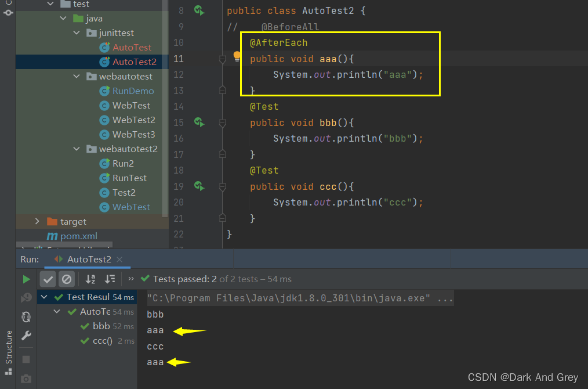Close the AutoTest2 run tab
588x389 pixels.
click(119, 260)
